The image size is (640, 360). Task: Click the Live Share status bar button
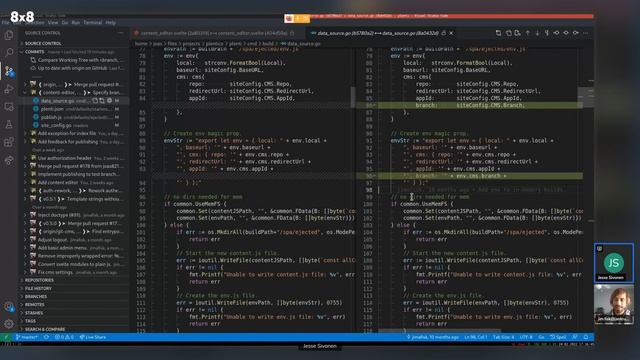(93, 337)
